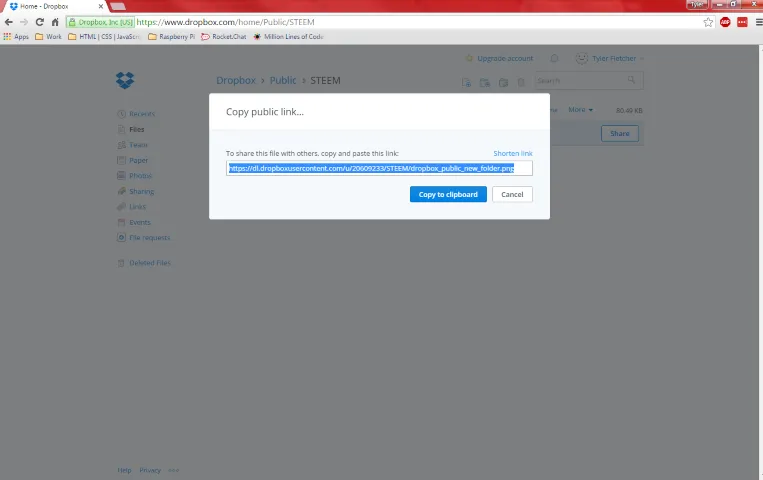The width and height of the screenshot is (763, 480).
Task: Click the Dropbox breadcrumb link
Action: point(236,80)
